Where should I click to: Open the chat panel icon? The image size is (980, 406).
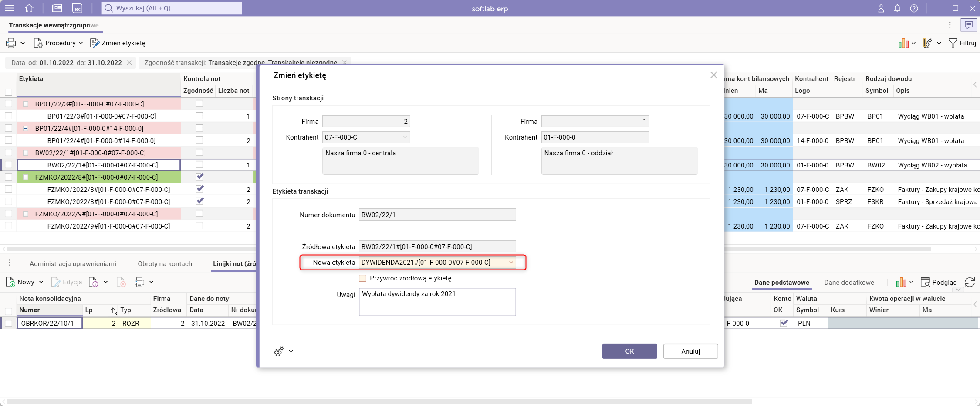click(969, 25)
